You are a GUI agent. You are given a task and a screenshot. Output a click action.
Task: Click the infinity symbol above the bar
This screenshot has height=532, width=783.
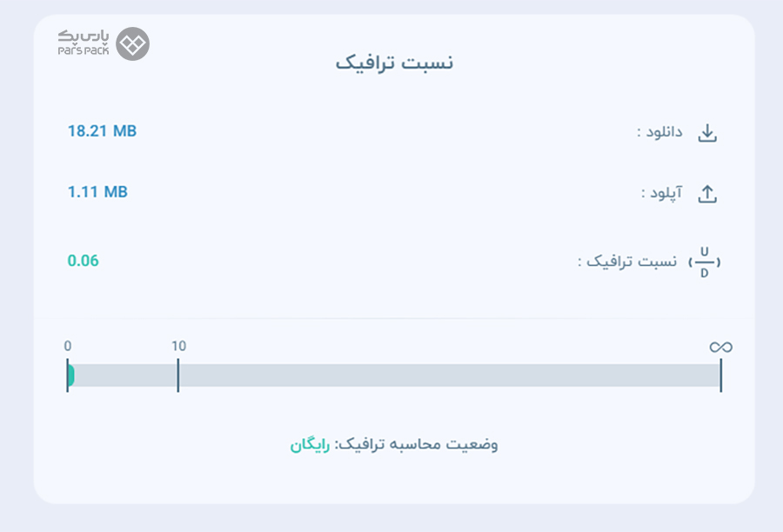tap(720, 347)
